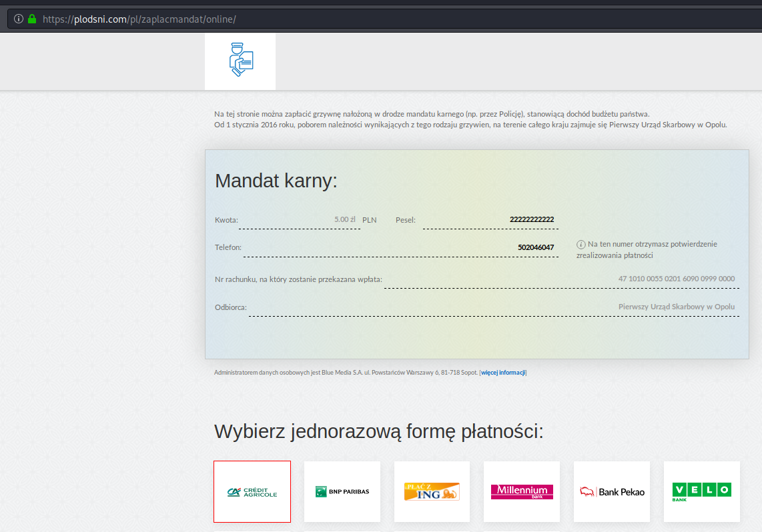
Task: Click the 'Nr rachunku, na który zostanie przekazana wpłata:' label
Action: tap(298, 279)
